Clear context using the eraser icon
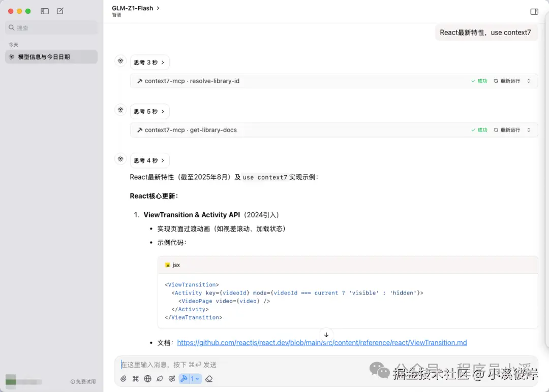The image size is (549, 392). pyautogui.click(x=208, y=378)
